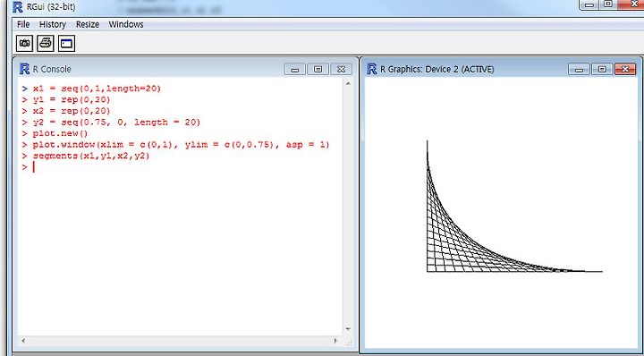Maximize the R Console window
This screenshot has width=644, height=356.
click(318, 69)
